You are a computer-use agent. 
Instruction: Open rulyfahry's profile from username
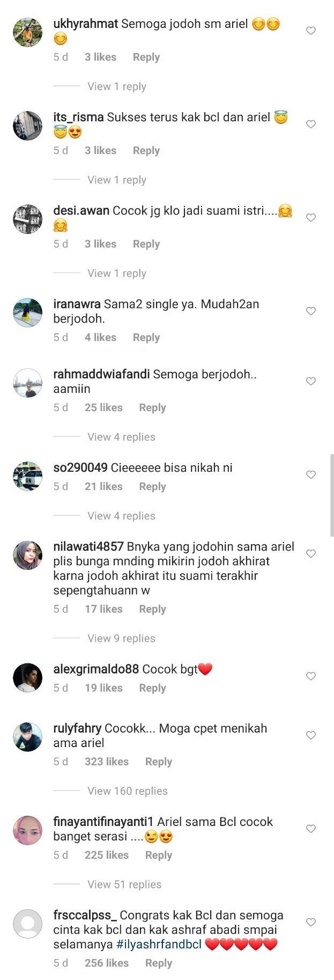(77, 728)
